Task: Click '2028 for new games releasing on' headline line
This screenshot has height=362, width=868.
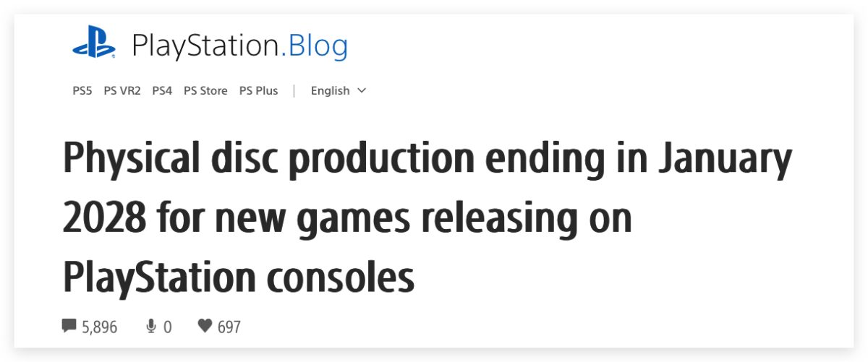Action: tap(347, 219)
